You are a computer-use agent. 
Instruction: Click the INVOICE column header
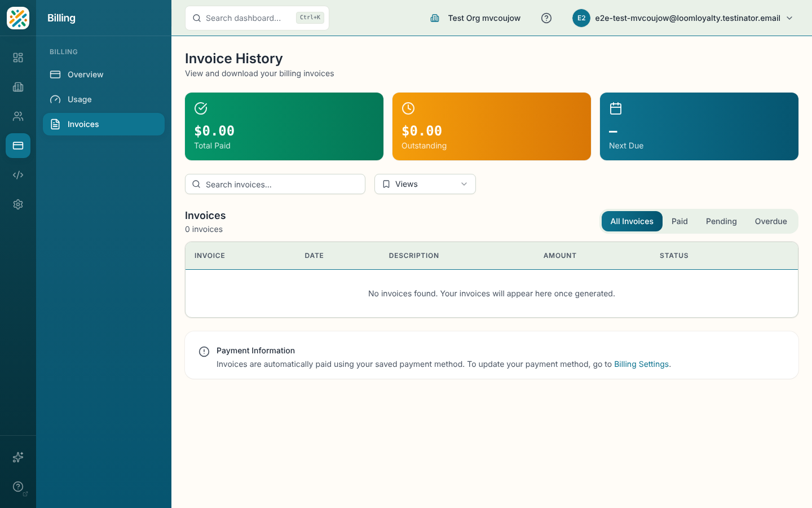[x=210, y=256]
